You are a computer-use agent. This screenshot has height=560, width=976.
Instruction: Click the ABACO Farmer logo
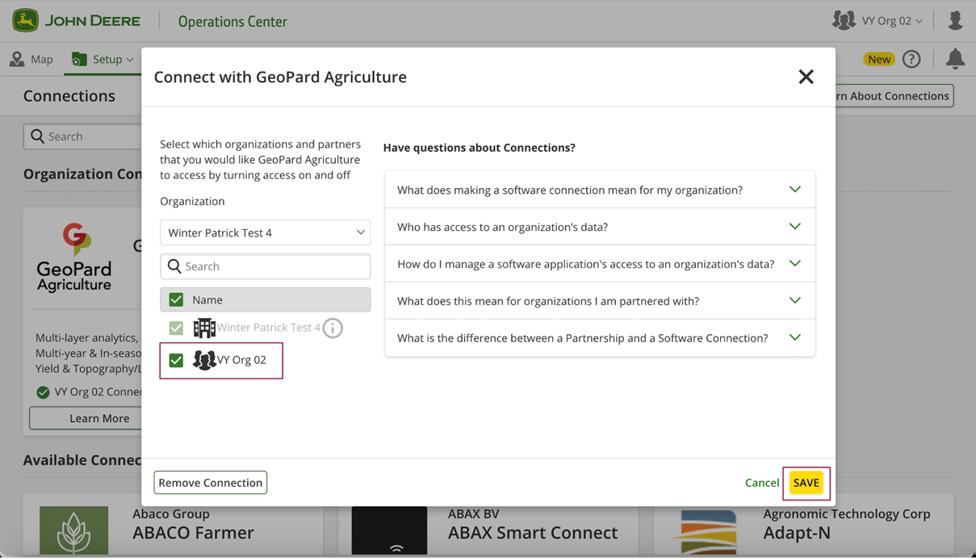73,530
